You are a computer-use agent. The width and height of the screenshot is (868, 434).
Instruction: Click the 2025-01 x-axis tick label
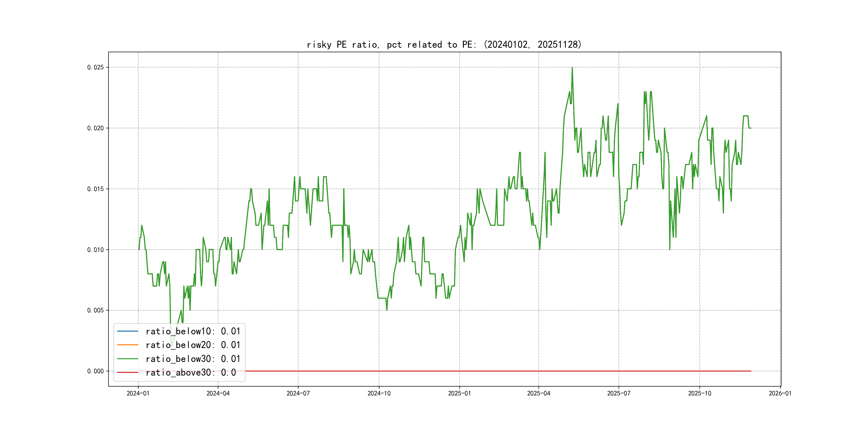459,394
